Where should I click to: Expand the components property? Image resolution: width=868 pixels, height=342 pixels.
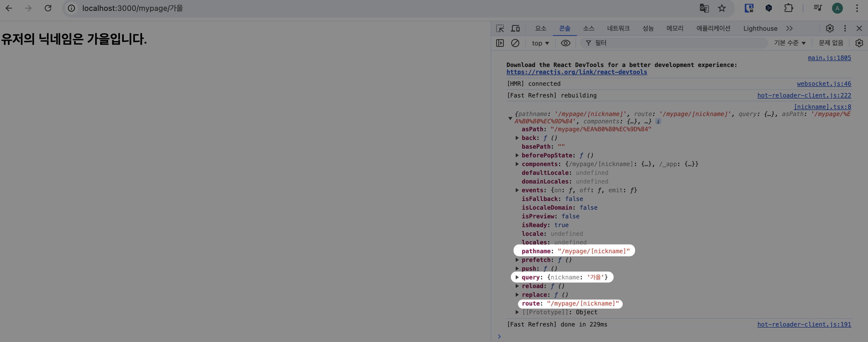point(517,164)
